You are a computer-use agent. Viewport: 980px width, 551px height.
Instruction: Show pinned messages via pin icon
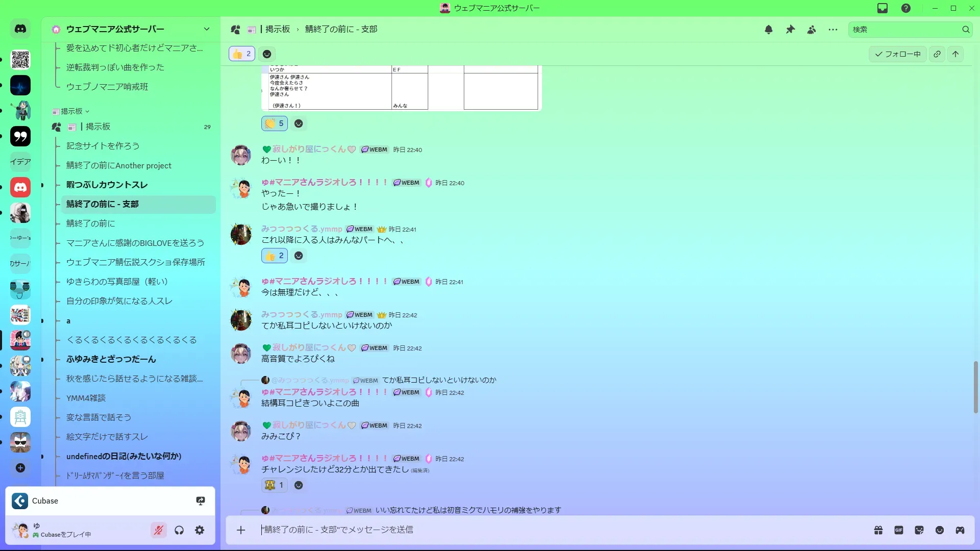point(790,30)
